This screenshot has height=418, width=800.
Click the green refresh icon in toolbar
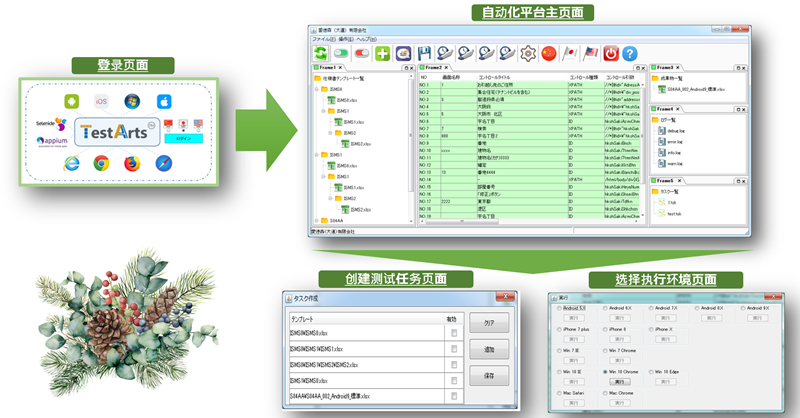click(x=321, y=52)
